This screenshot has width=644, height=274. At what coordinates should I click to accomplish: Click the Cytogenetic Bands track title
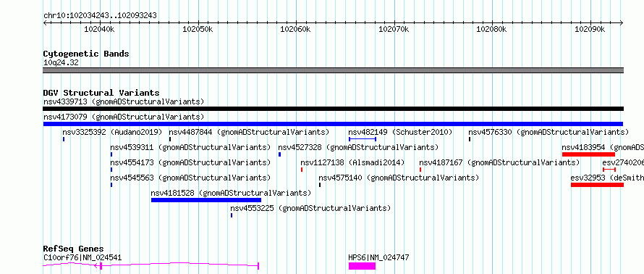pyautogui.click(x=86, y=54)
